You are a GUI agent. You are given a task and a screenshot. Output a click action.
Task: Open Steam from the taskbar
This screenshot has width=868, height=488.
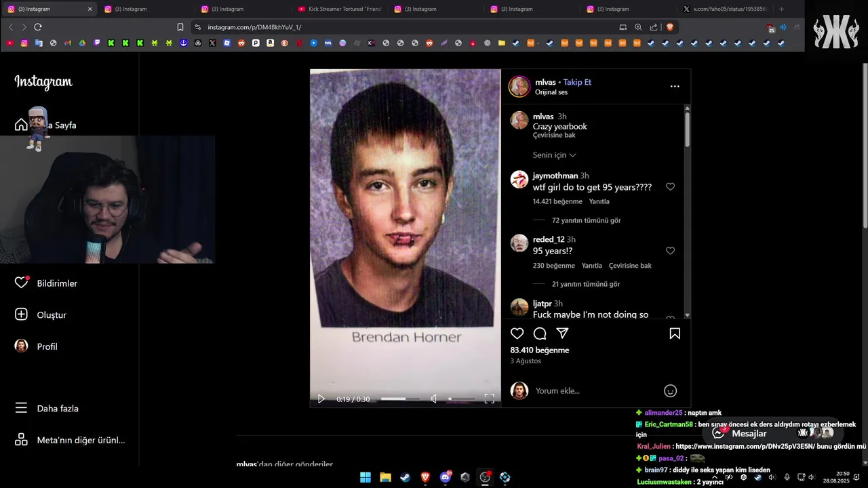tap(405, 477)
